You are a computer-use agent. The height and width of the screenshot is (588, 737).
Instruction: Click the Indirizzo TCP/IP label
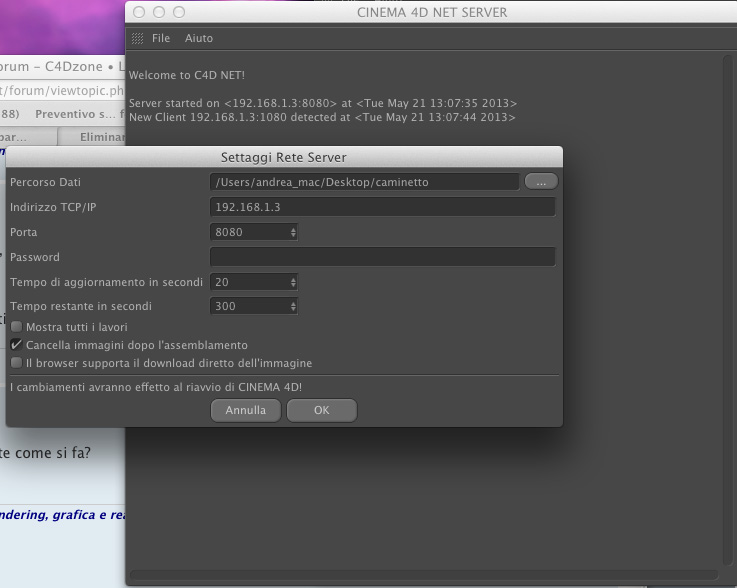pyautogui.click(x=53, y=207)
